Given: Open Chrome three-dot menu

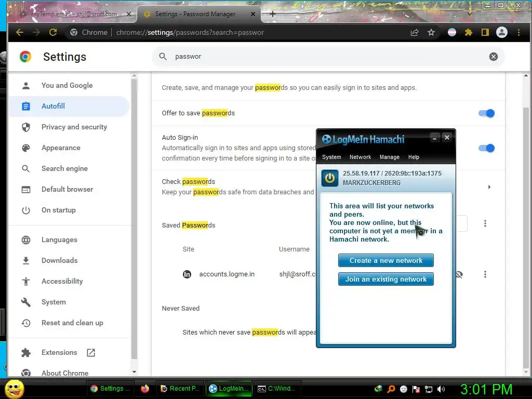Looking at the screenshot, I should 518,33.
